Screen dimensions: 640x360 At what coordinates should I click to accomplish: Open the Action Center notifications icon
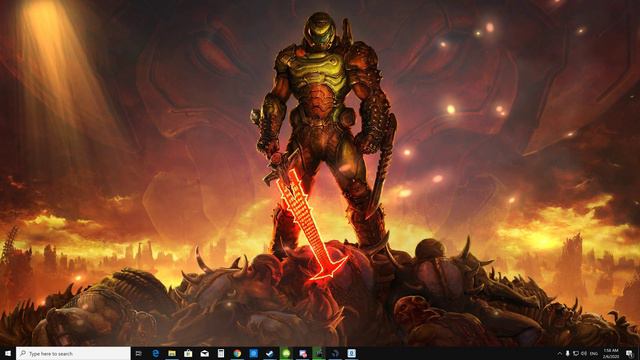630,353
